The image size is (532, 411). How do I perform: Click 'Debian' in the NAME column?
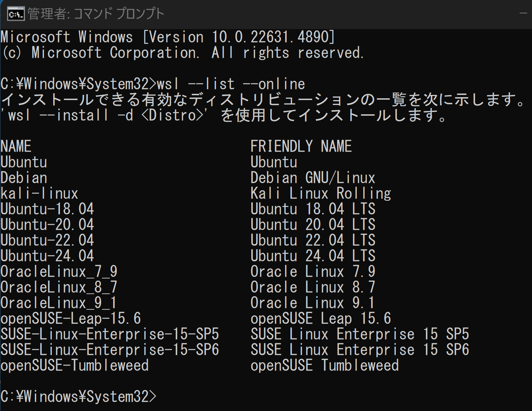coord(24,178)
